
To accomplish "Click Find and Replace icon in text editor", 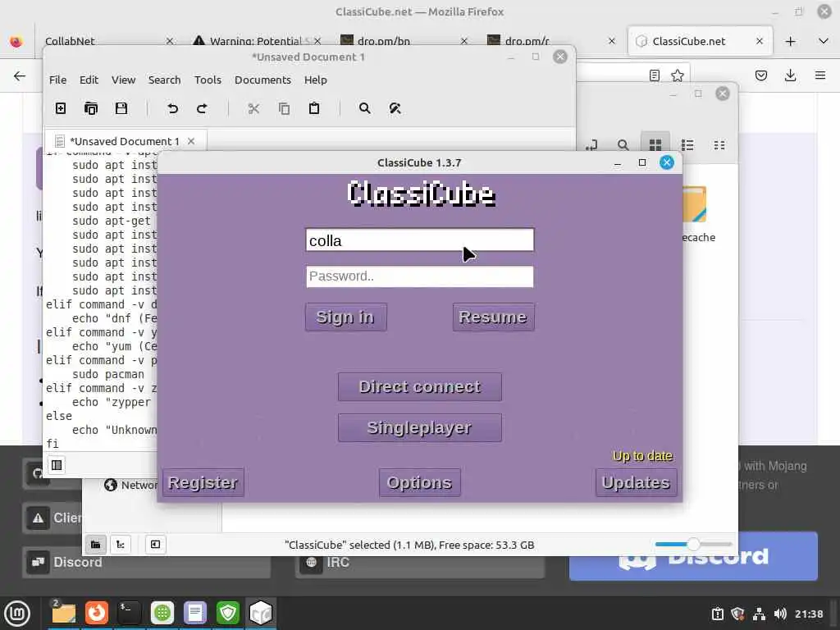I will point(395,109).
